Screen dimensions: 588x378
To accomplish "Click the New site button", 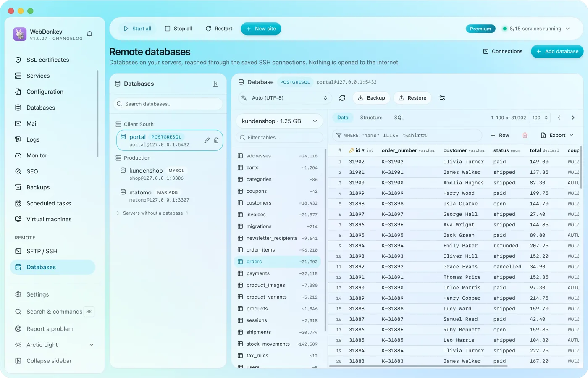I will click(261, 29).
